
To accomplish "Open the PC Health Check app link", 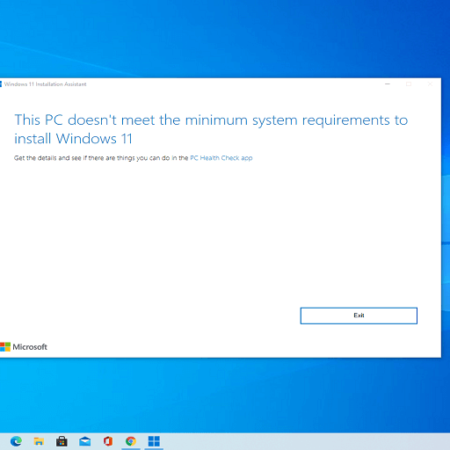I will tap(221, 158).
